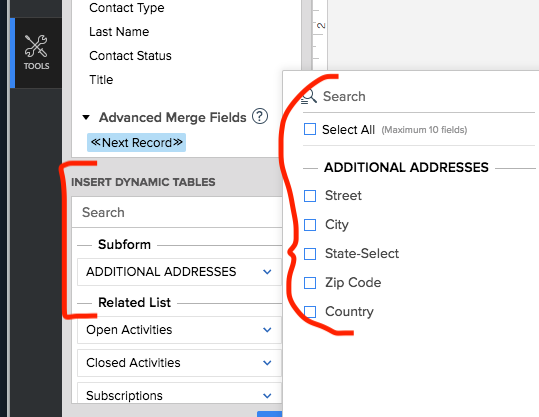Insert the Last Name merge field
This screenshot has height=417, width=539.
pyautogui.click(x=119, y=32)
